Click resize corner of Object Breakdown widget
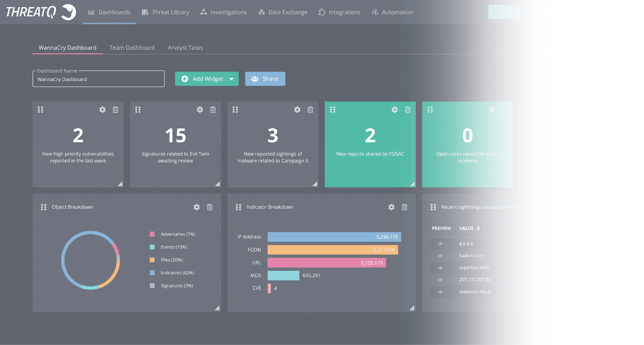 (217, 308)
